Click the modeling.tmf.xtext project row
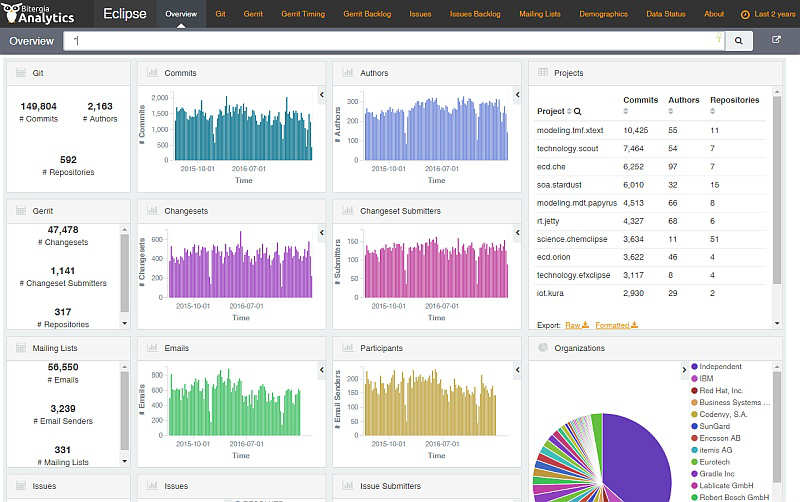This screenshot has width=800, height=502. click(651, 131)
